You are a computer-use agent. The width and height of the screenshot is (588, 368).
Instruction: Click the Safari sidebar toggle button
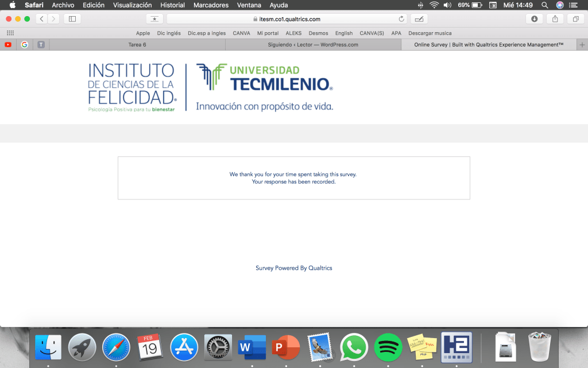pos(72,19)
